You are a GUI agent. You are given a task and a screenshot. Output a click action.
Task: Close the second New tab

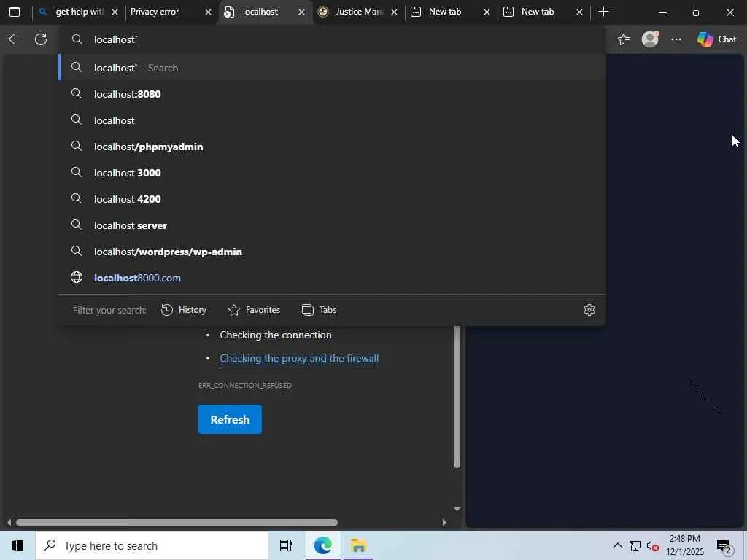(579, 12)
